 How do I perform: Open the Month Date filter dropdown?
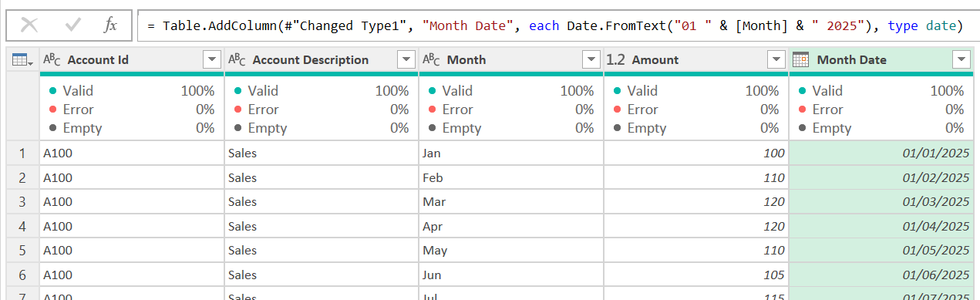961,59
